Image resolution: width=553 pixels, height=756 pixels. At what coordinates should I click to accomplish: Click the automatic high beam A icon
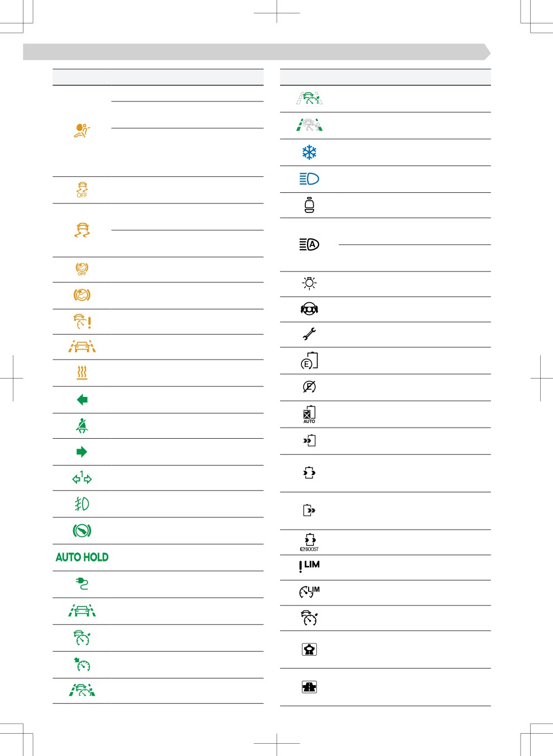(x=309, y=244)
